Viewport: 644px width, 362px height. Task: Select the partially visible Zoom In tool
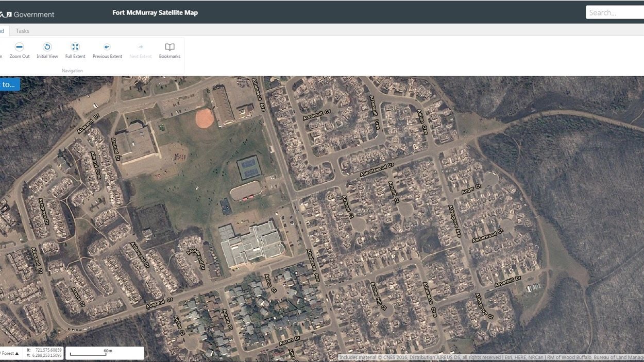click(x=3, y=50)
